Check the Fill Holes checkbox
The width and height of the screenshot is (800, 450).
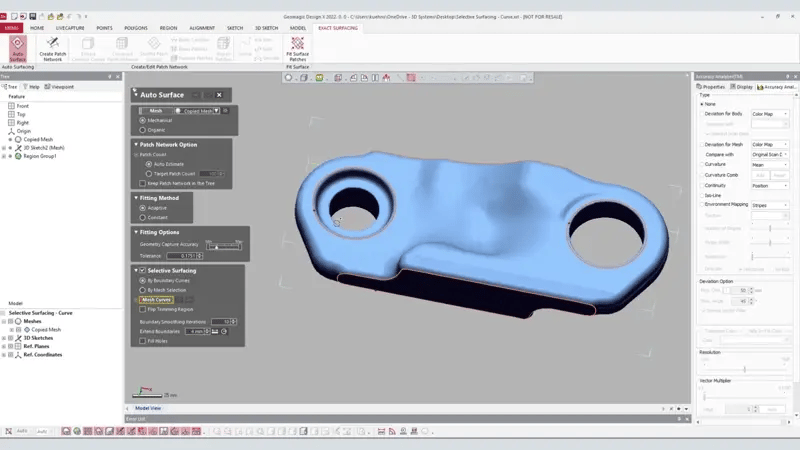142,340
